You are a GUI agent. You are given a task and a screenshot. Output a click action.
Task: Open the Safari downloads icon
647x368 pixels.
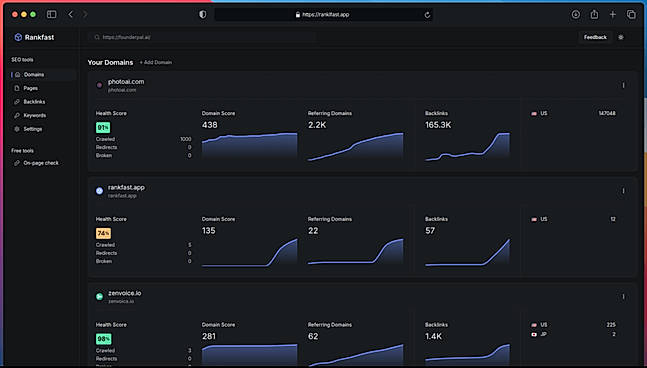pos(576,14)
